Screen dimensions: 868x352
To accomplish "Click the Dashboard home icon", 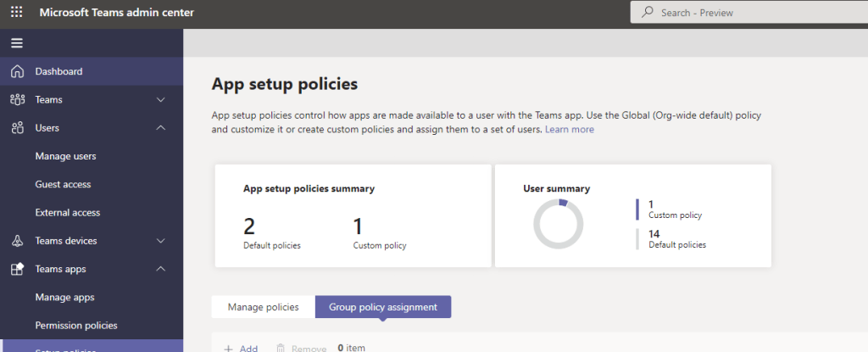I will pyautogui.click(x=17, y=71).
